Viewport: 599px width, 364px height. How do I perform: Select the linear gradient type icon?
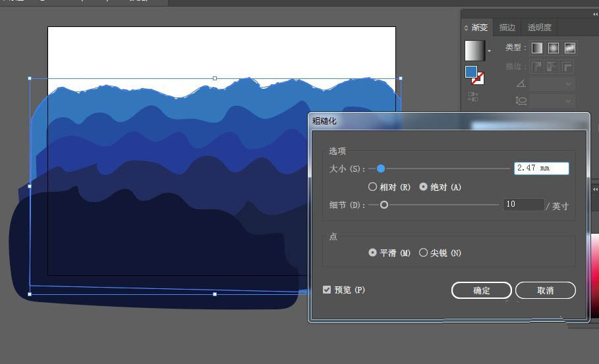[x=537, y=48]
